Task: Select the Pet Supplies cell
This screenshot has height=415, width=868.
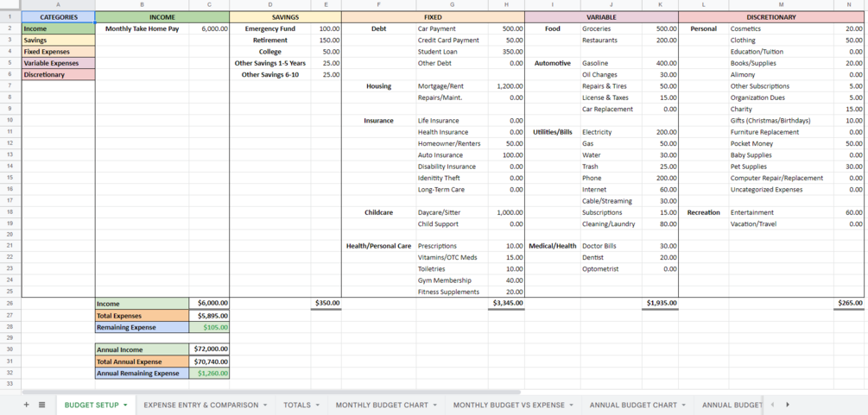Action: [x=782, y=167]
